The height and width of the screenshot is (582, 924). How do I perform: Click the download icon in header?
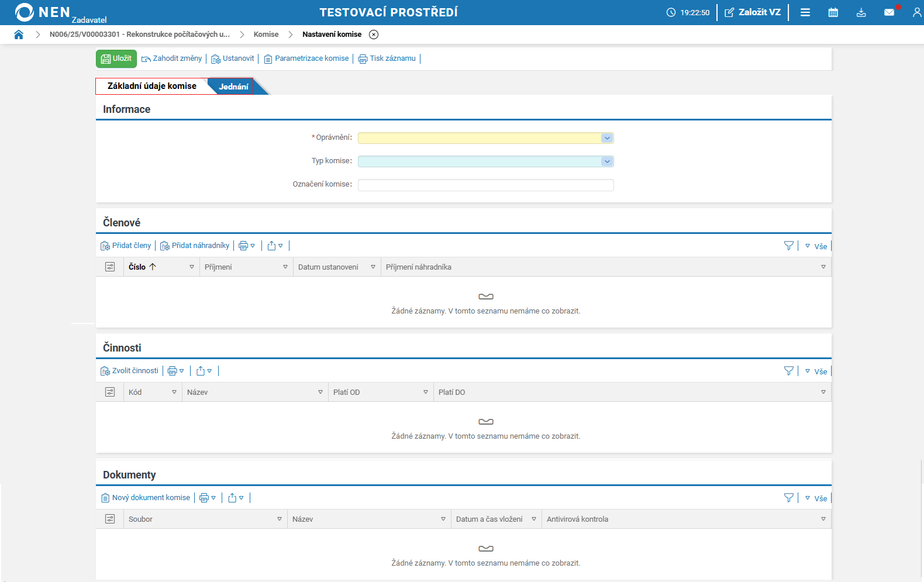click(861, 12)
